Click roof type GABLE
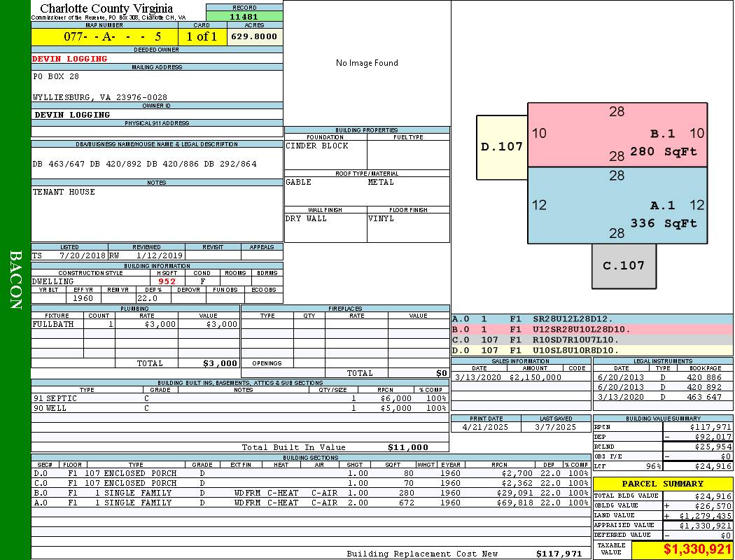The image size is (735, 560). [299, 182]
